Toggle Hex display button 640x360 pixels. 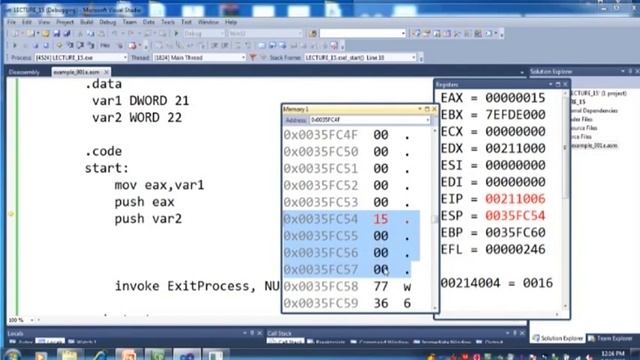(x=105, y=46)
